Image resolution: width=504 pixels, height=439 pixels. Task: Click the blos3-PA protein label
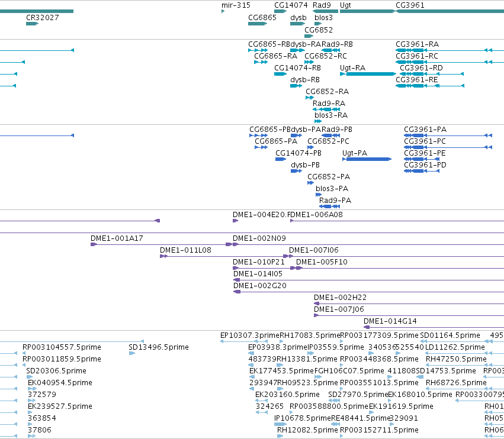(x=332, y=189)
